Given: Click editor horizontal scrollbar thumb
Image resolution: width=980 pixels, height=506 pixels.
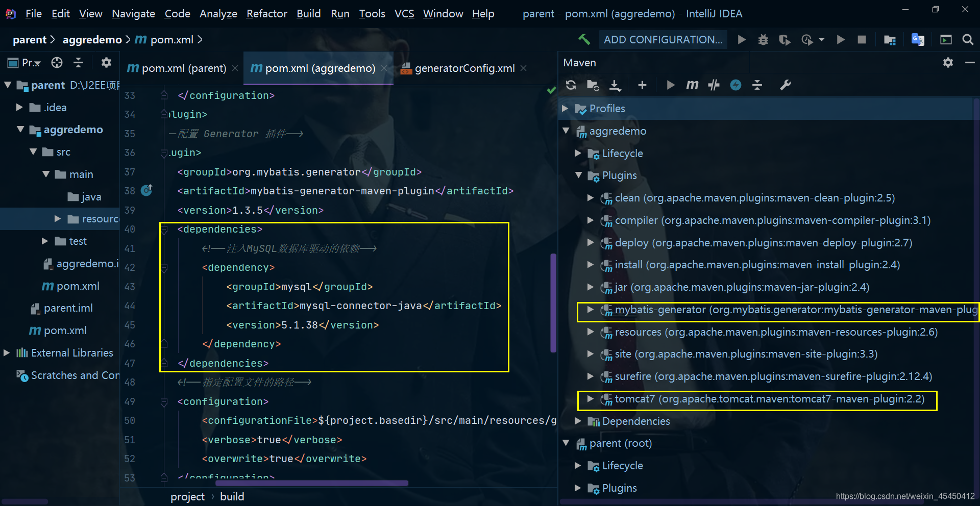Looking at the screenshot, I should [312, 483].
